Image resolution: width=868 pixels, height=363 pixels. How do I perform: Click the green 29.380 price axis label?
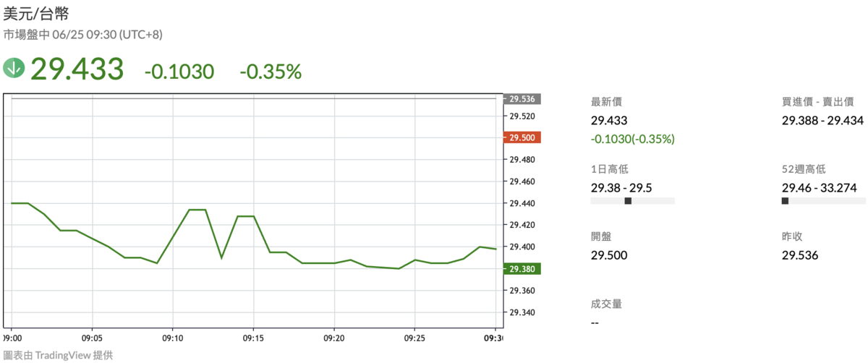point(523,269)
